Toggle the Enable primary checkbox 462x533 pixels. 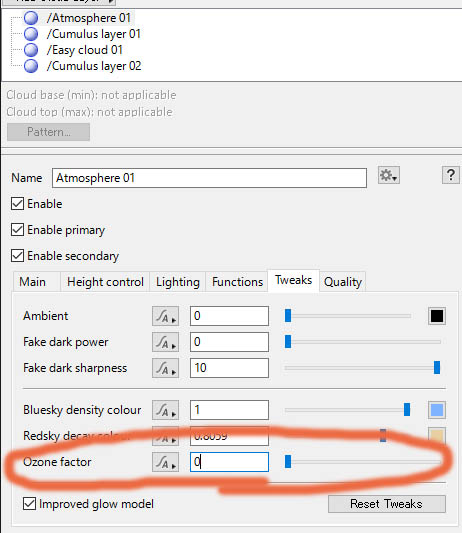(17, 230)
